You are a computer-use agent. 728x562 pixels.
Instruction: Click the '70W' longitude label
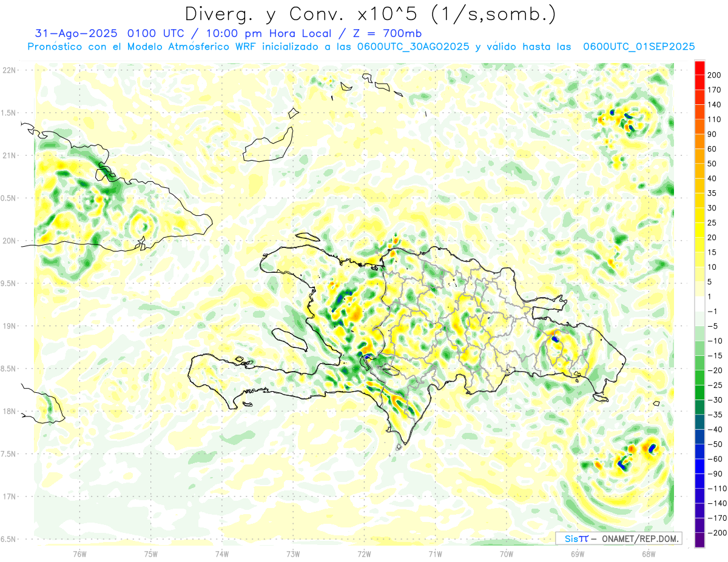[x=507, y=554]
